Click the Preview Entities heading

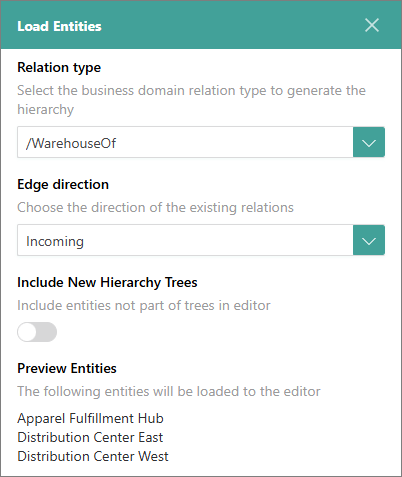click(x=67, y=368)
